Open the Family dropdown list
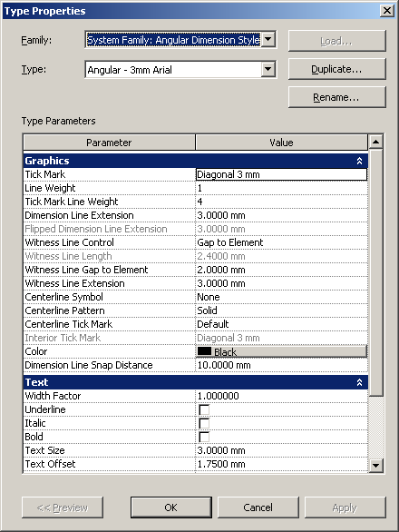Image resolution: width=399 pixels, height=532 pixels. [268, 40]
